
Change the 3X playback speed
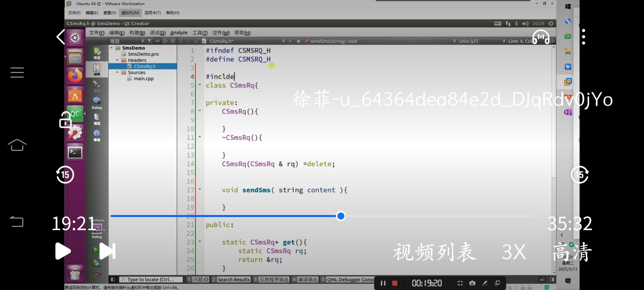[514, 252]
